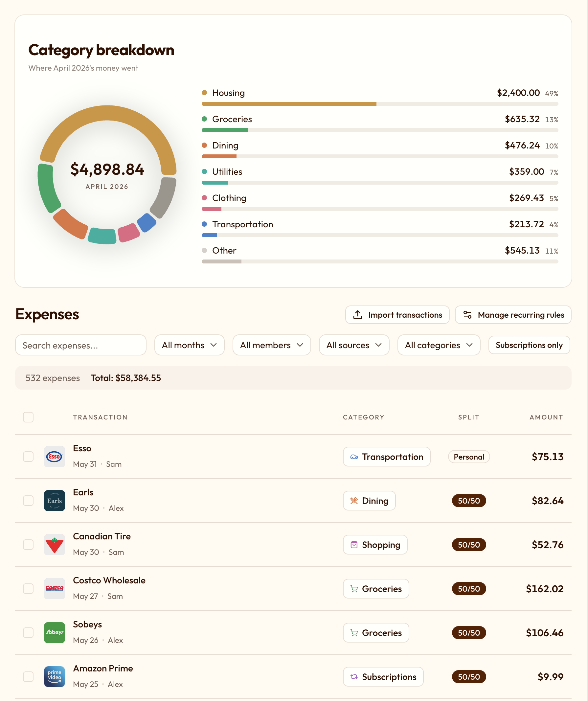Check the Canadian Tire expense row

pos(28,545)
